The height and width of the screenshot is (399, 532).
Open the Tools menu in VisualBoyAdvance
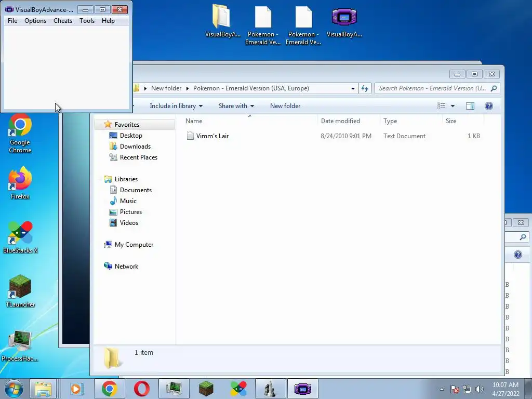pyautogui.click(x=87, y=21)
